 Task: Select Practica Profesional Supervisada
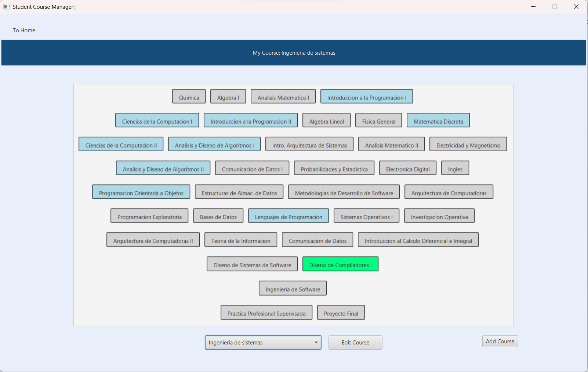[x=266, y=313]
